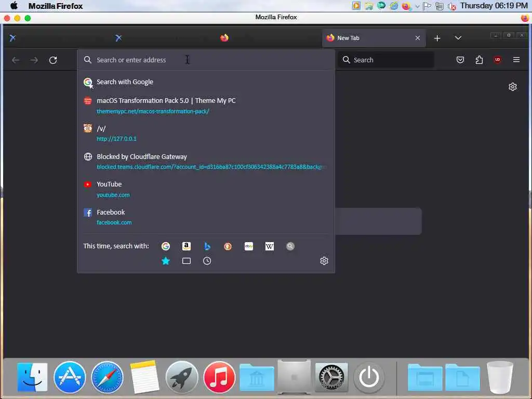Click the power button in the dock
Viewport: 532px width, 399px height.
coord(369,377)
